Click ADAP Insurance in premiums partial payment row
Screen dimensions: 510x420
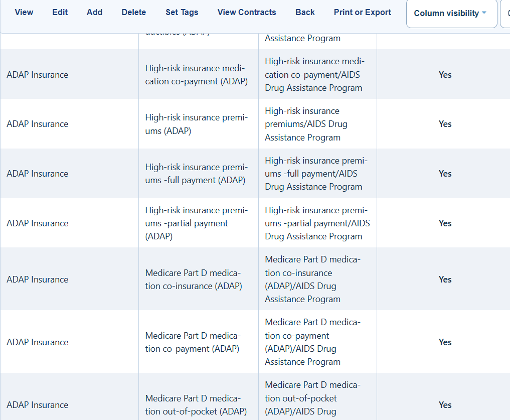click(x=38, y=223)
